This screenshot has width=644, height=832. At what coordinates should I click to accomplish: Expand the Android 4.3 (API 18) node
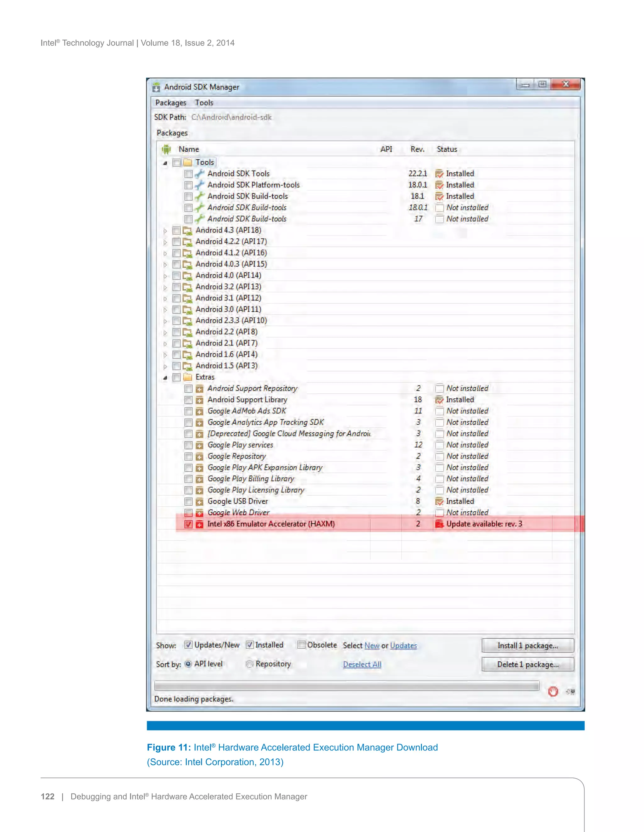click(x=165, y=231)
